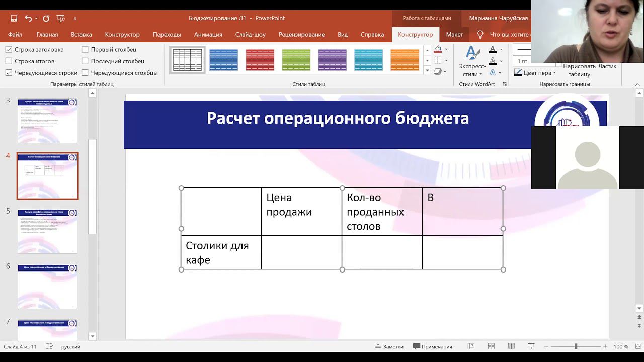Screen dimensions: 644x362
Task: Click the spell check icon in status bar
Action: click(49, 346)
